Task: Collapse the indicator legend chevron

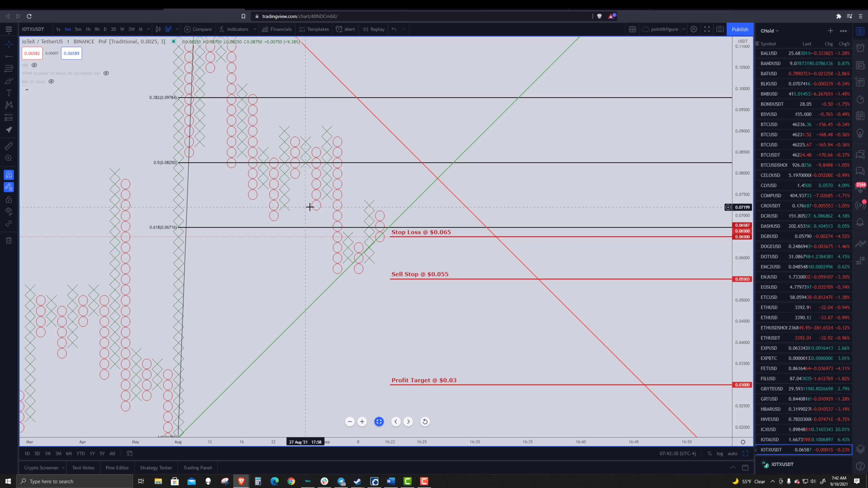Action: click(27, 90)
